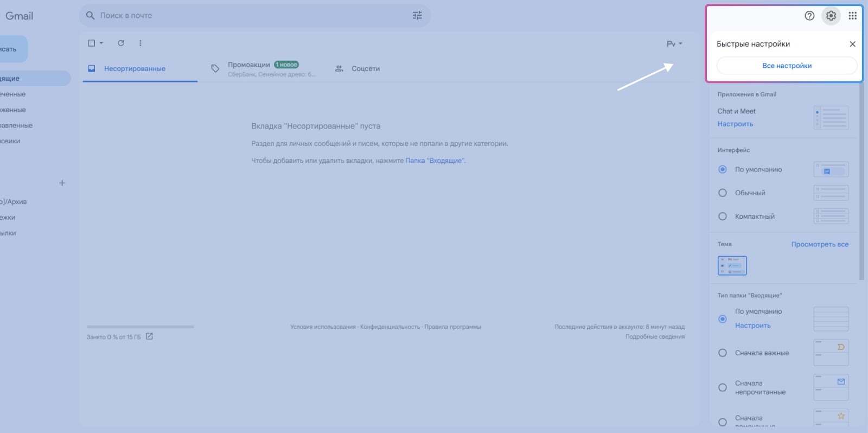Choose 'Сначала важные' inbox type
The image size is (868, 433).
[723, 353]
